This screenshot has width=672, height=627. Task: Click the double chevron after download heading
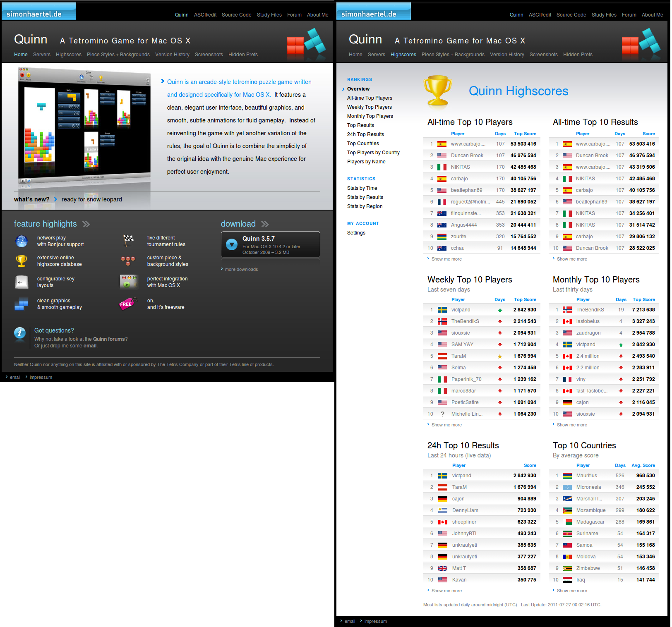point(265,224)
